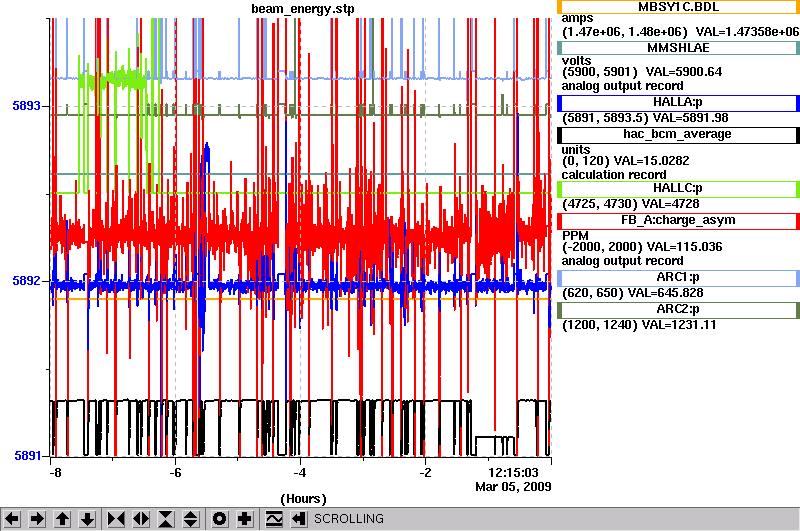Click the 'calculation record' description
800x531 pixels.
pyautogui.click(x=614, y=175)
